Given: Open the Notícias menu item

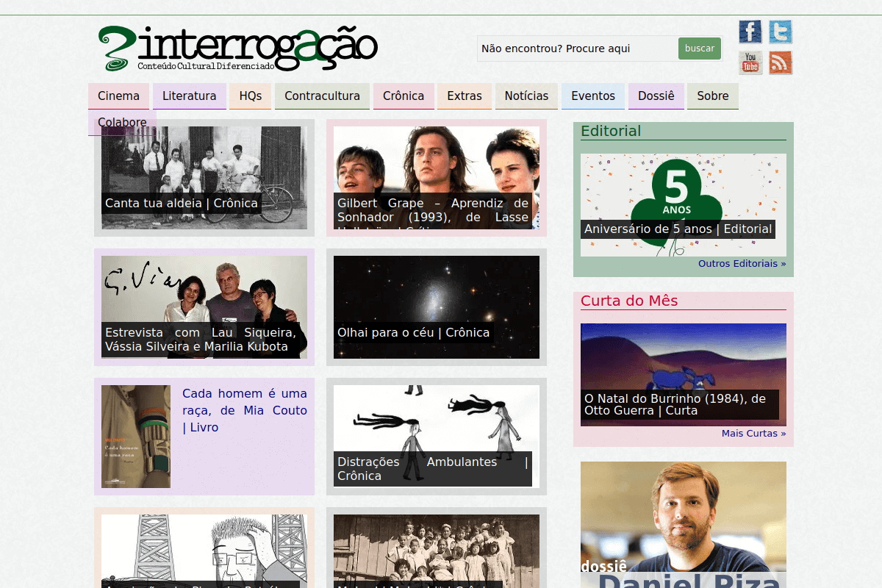Looking at the screenshot, I should click(526, 96).
